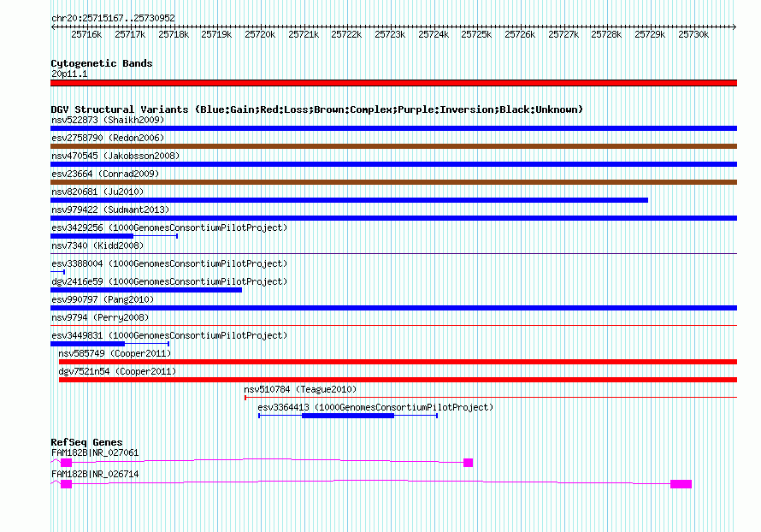Click the thick blue segment under esv3364413

click(348, 416)
